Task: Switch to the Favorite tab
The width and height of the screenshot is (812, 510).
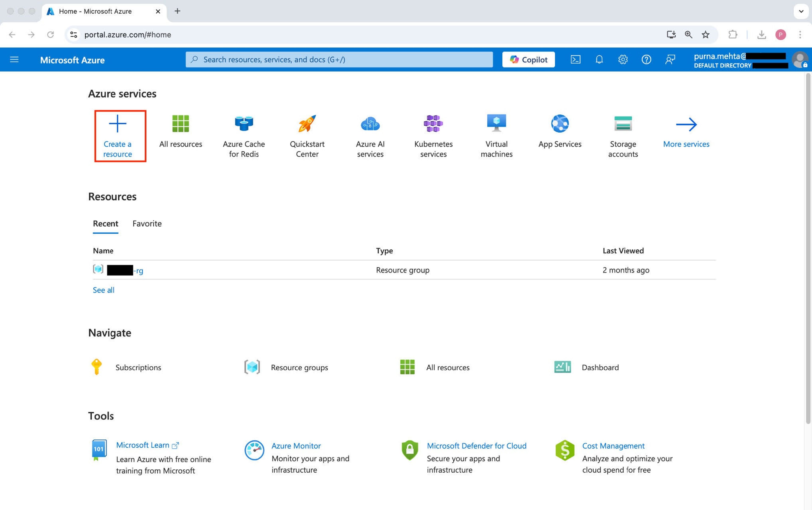Action: (147, 223)
